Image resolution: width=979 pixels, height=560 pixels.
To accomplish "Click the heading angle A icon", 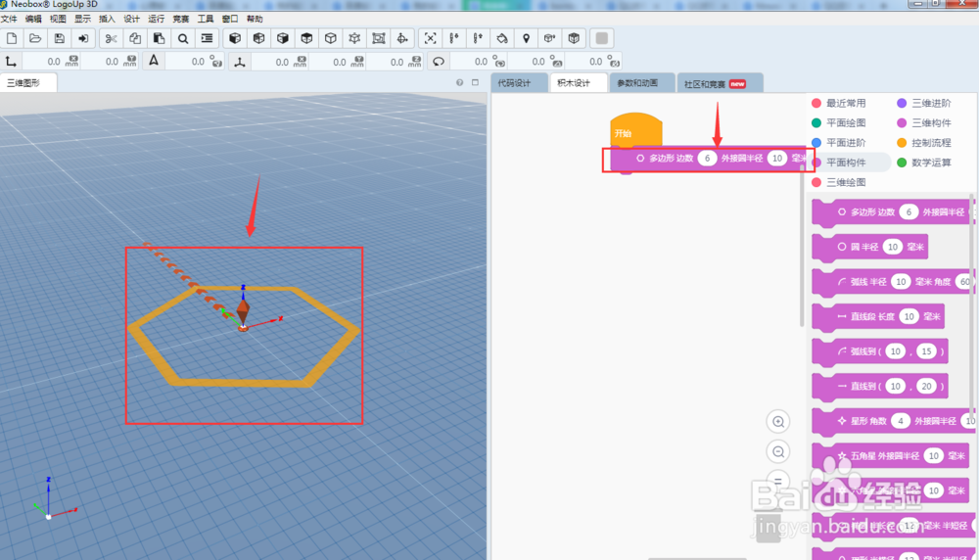I will click(154, 61).
